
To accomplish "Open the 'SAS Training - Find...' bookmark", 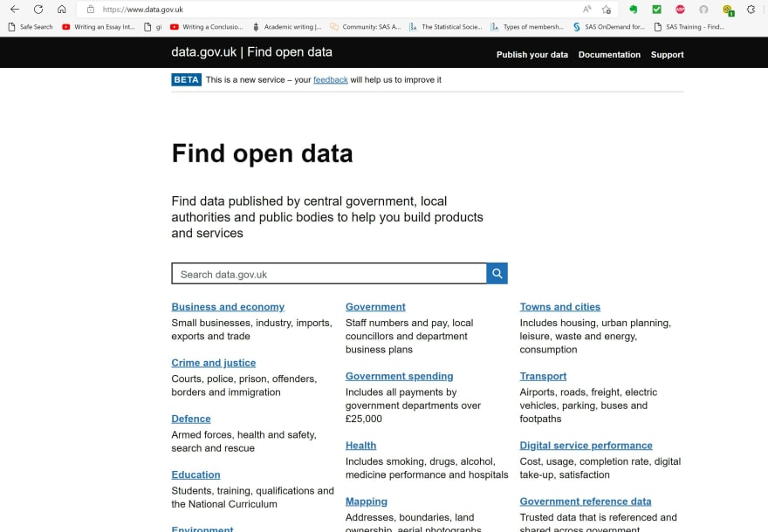I will 689,27.
